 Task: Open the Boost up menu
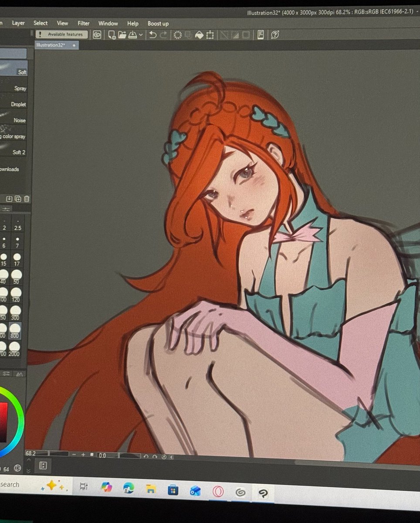click(158, 24)
